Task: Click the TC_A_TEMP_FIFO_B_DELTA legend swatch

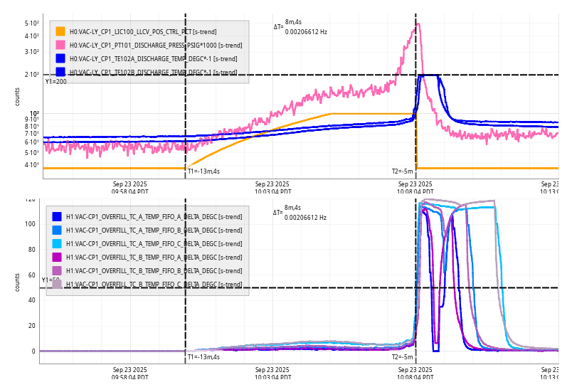Action: [57, 231]
